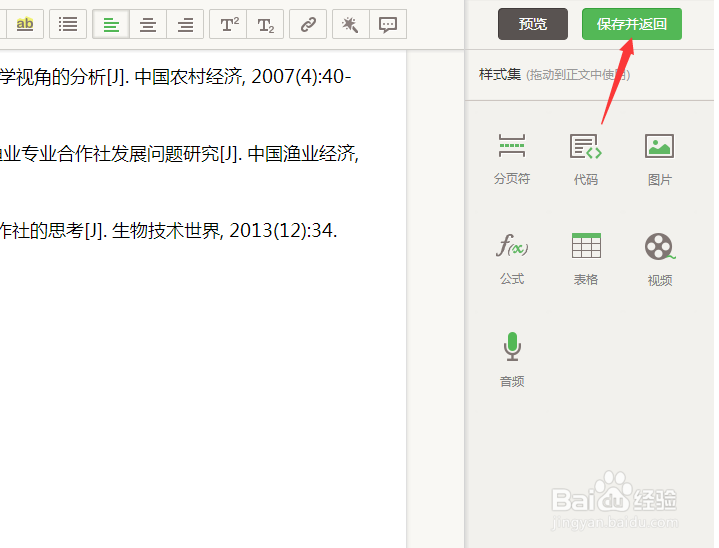Align text to the right
The height and width of the screenshot is (548, 719).
coord(185,24)
